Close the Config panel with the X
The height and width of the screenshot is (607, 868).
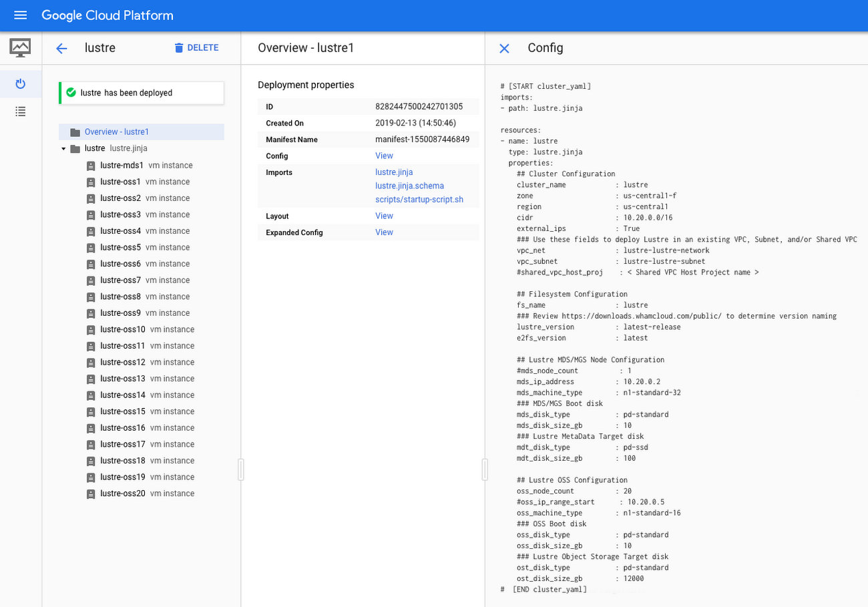point(504,48)
